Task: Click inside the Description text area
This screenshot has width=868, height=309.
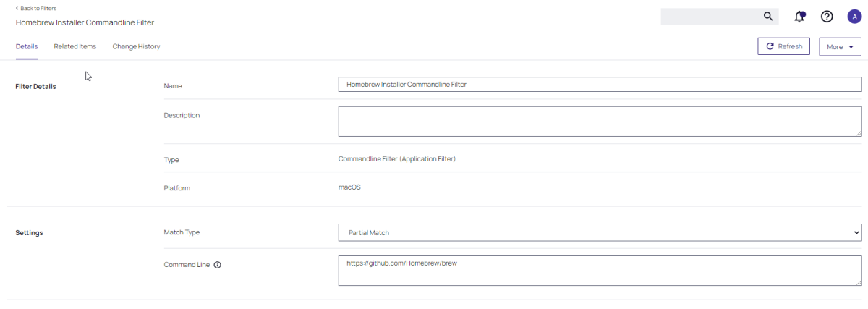Action: click(x=599, y=121)
